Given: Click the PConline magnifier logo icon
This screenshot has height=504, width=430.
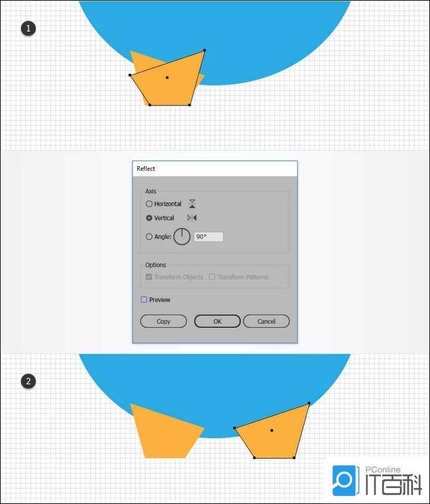Looking at the screenshot, I should [x=345, y=481].
